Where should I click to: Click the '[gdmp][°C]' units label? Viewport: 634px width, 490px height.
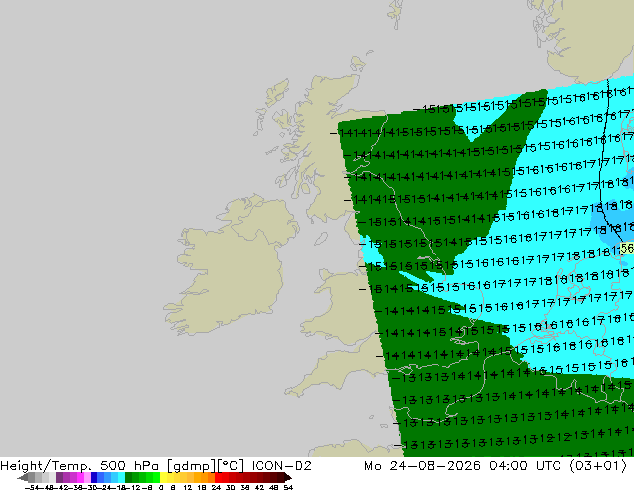(x=205, y=466)
